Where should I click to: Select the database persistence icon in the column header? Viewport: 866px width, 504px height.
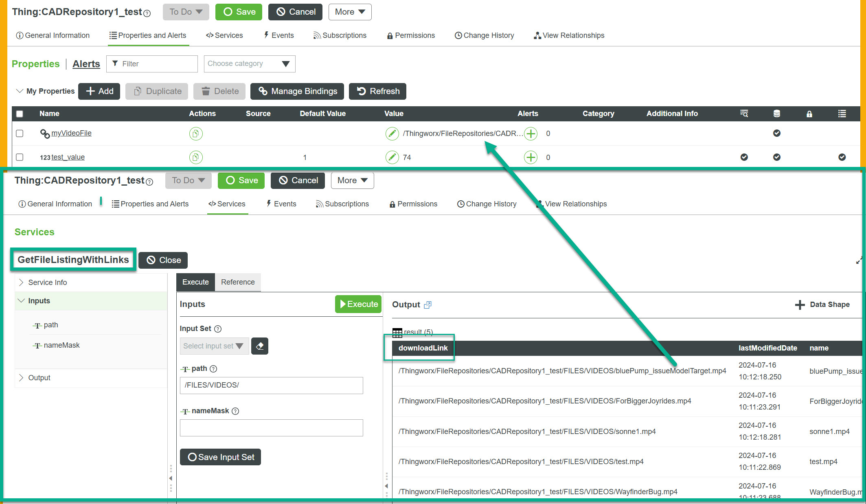[x=776, y=114]
